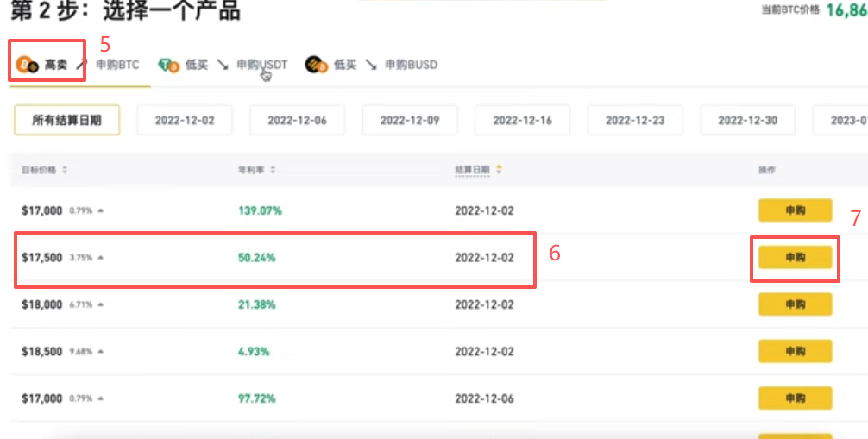868x439 pixels.
Task: Click the 97.72% annual rate
Action: click(257, 399)
